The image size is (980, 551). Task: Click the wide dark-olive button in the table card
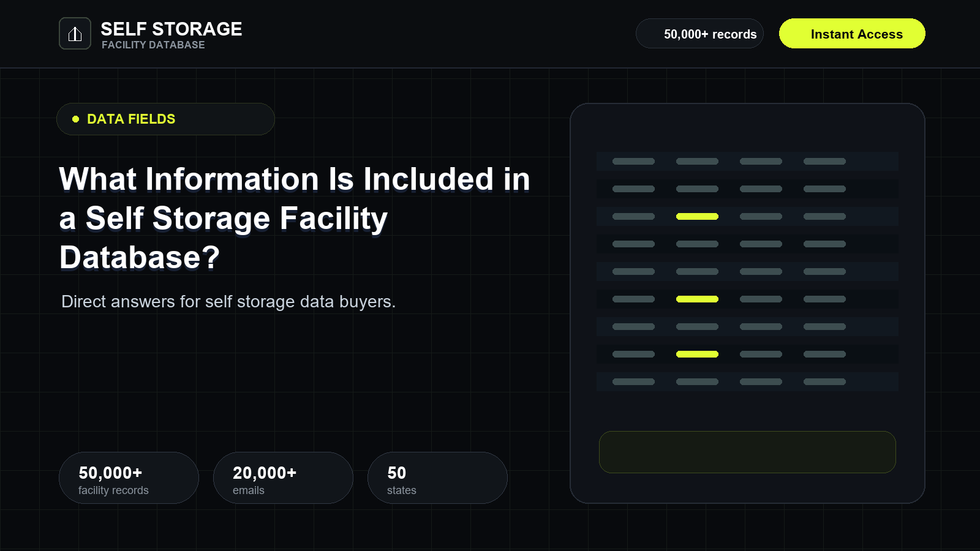tap(747, 452)
